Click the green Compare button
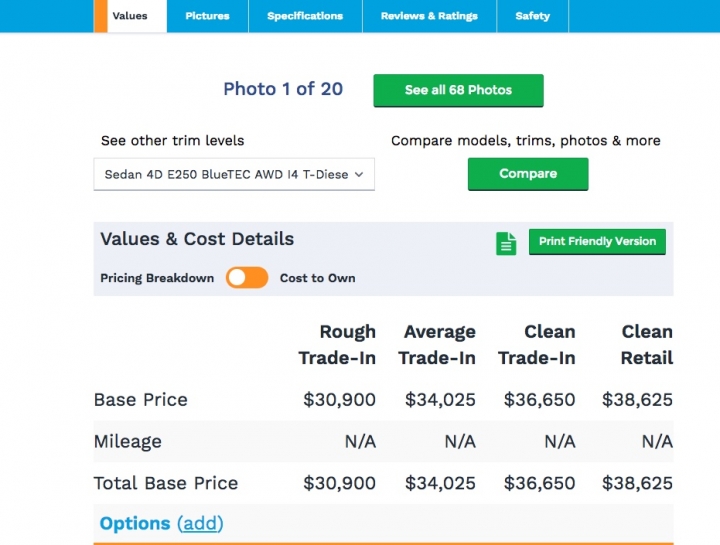This screenshot has width=720, height=545. coord(528,174)
